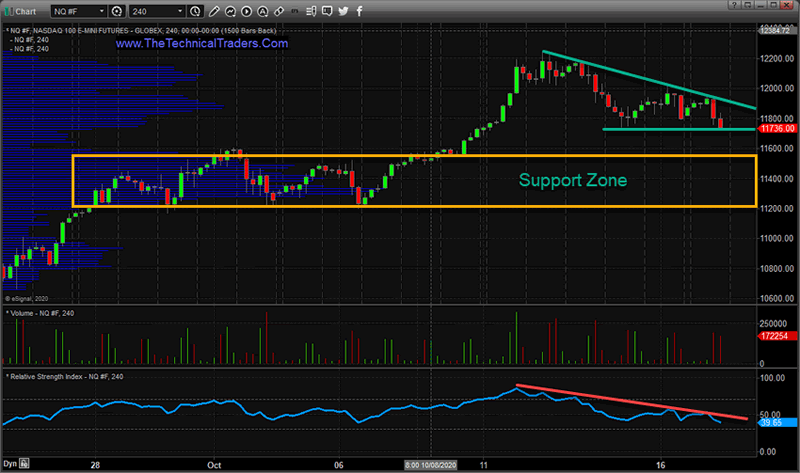Click the 11200.00 price axis label
Screen dimensions: 800x473
click(x=777, y=209)
